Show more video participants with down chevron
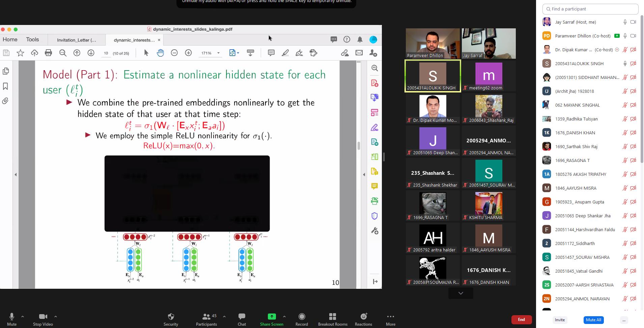 tap(460, 293)
